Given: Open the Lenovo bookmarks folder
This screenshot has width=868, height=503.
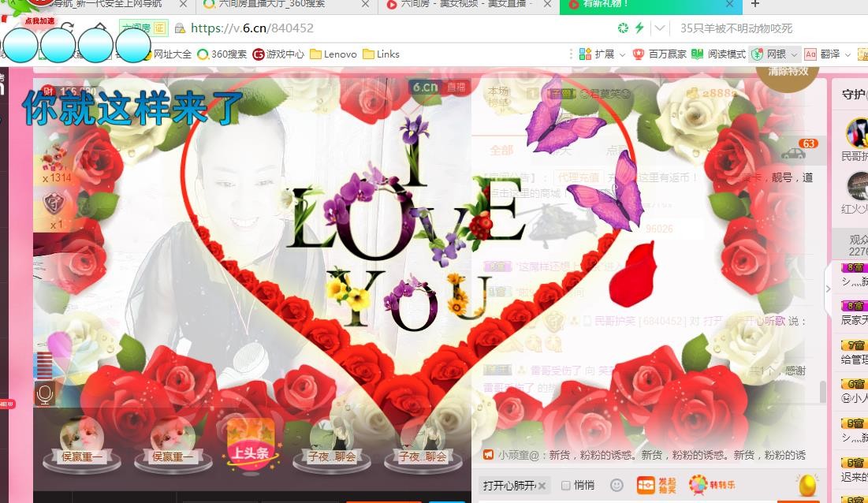Looking at the screenshot, I should (333, 54).
